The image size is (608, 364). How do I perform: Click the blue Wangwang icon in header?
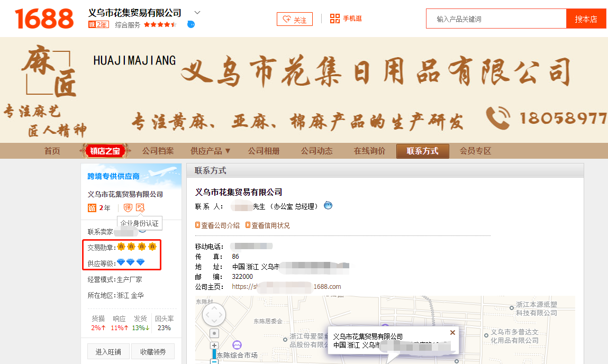[191, 24]
